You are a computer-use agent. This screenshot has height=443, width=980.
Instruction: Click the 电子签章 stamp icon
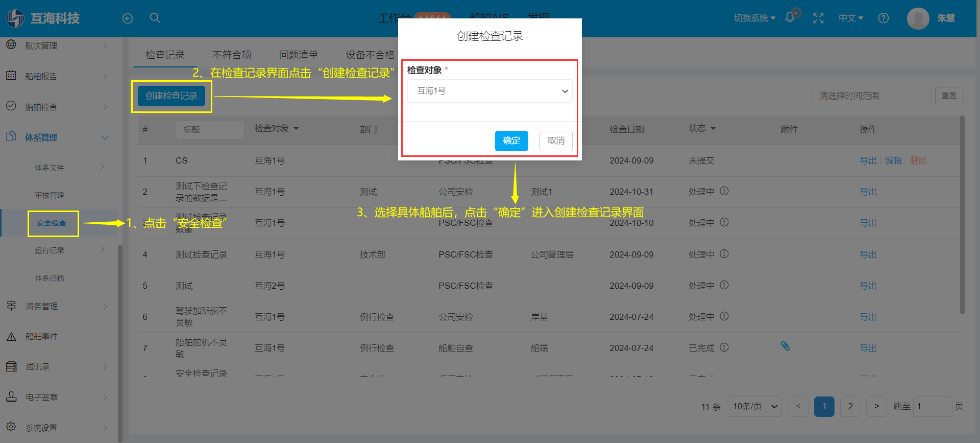coord(11,397)
